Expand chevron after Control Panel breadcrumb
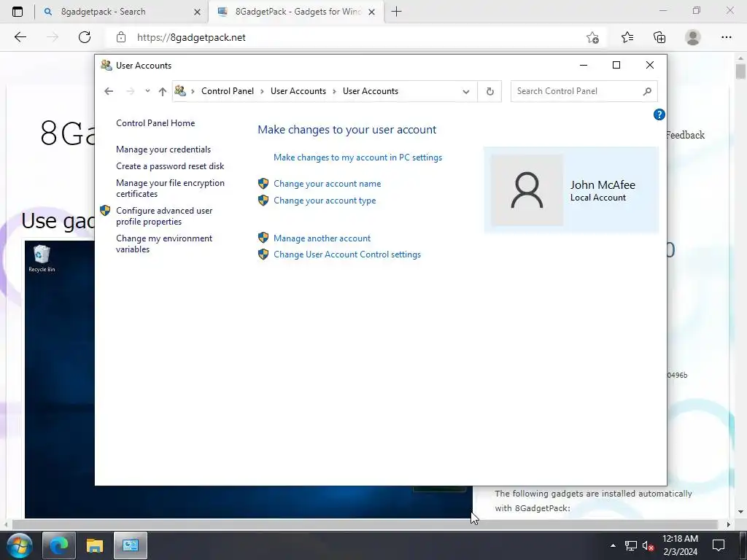This screenshot has height=560, width=747. (262, 91)
